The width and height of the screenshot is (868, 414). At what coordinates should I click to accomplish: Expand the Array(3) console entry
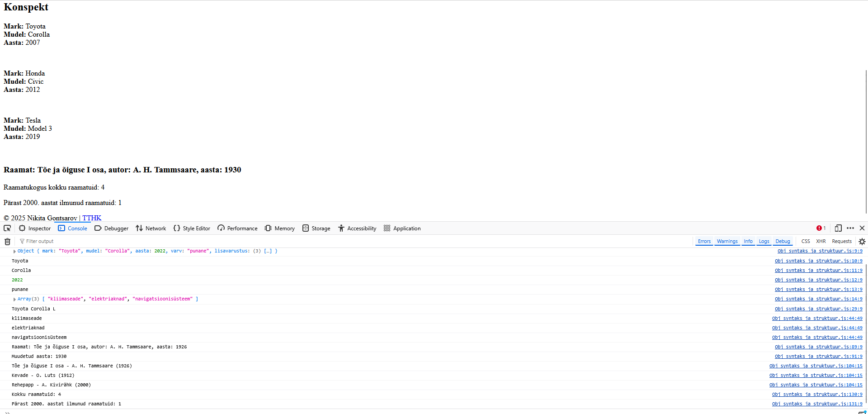(14, 299)
